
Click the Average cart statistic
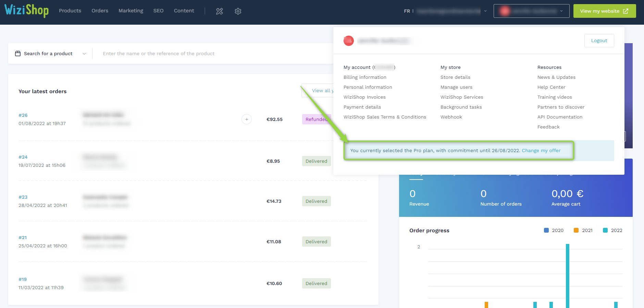pos(567,198)
